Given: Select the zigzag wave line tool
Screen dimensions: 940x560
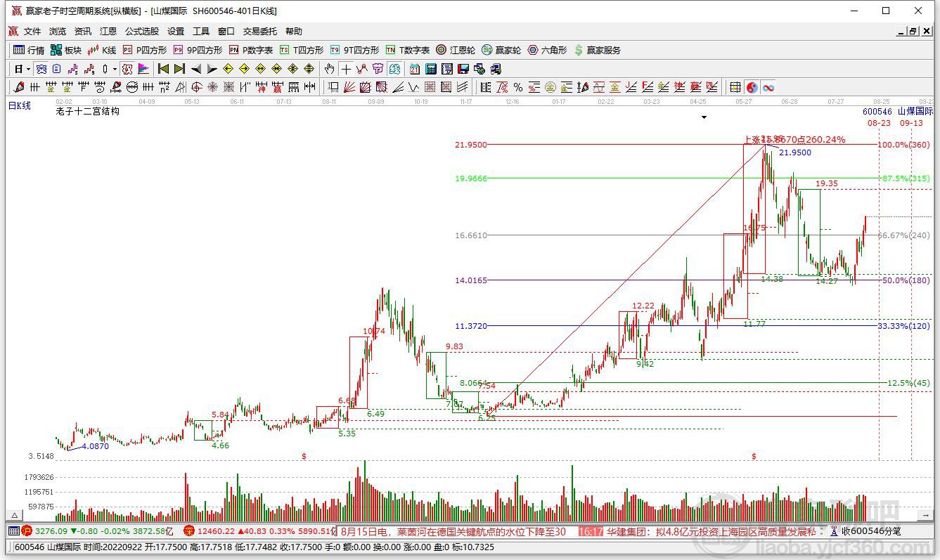Looking at the screenshot, I should pos(413,87).
